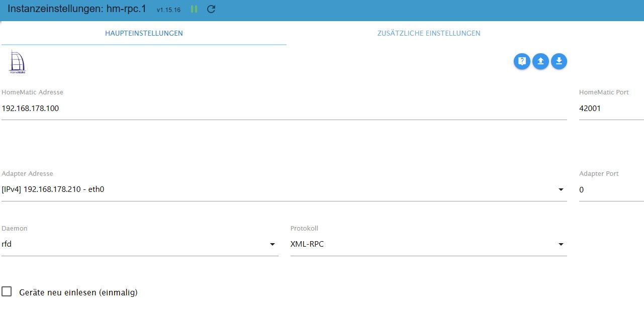Click the HomeMatic Port field
The image size is (644, 318).
[x=611, y=108]
